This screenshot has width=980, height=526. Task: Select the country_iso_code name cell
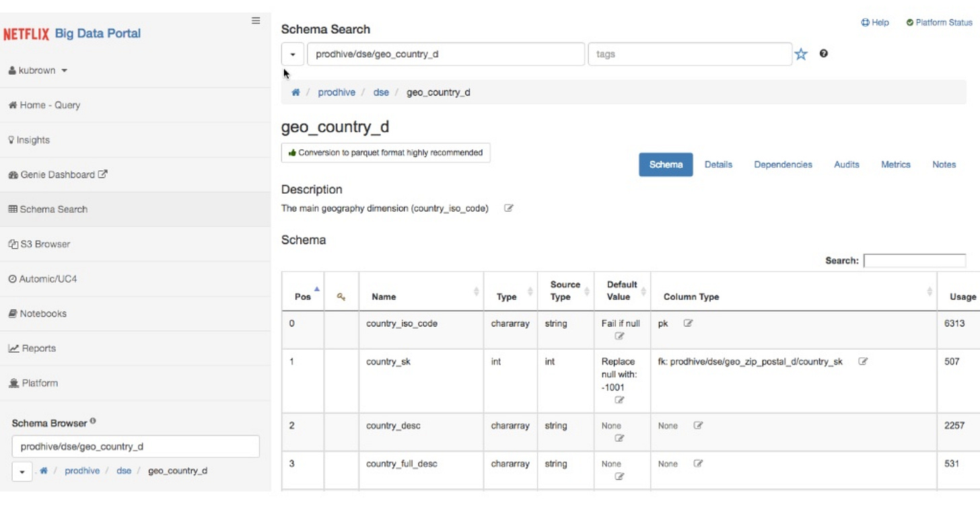(x=421, y=330)
